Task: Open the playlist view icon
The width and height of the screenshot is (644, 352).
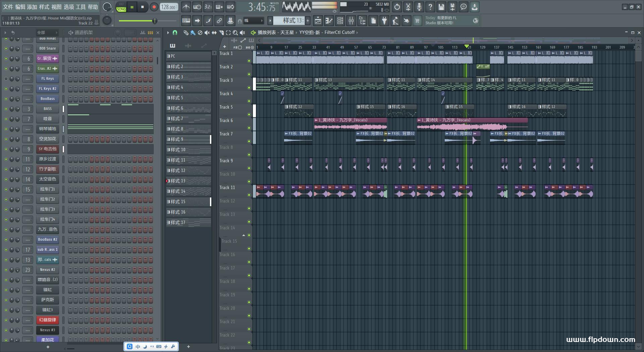Action: (x=318, y=21)
